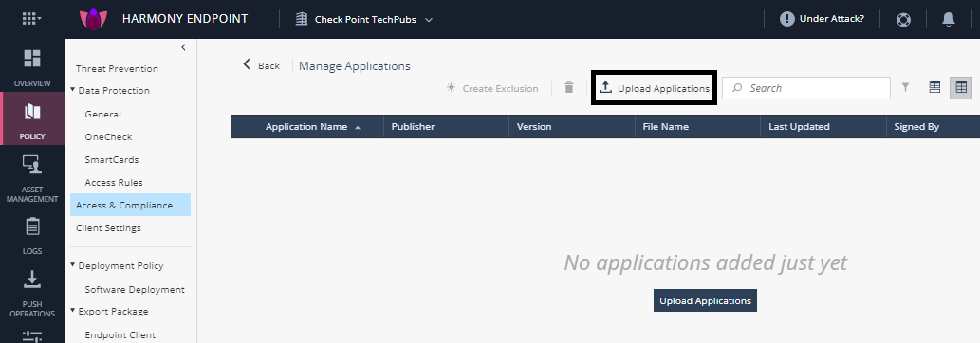
Task: Collapse the Data Protection tree section
Action: point(73,90)
